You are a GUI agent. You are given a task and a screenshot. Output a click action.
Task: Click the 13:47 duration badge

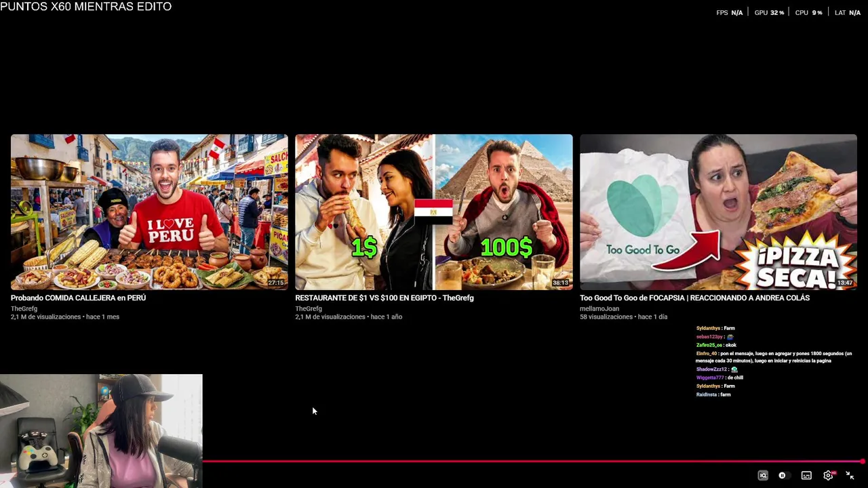pyautogui.click(x=845, y=283)
